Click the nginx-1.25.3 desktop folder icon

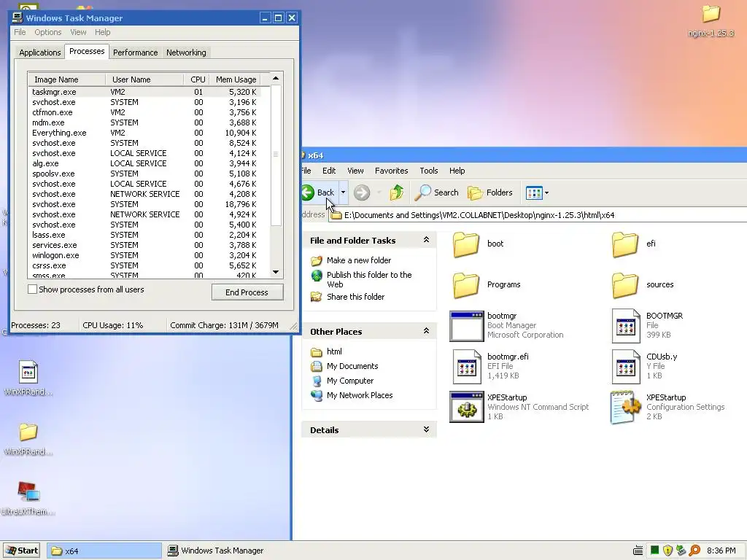(711, 14)
